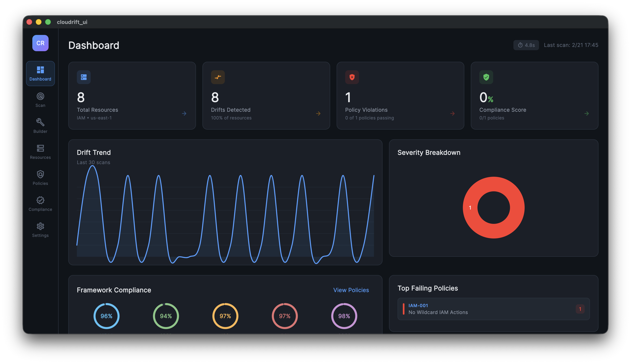The image size is (631, 364).
Task: Click the Total Resources card icon
Action: point(84,77)
